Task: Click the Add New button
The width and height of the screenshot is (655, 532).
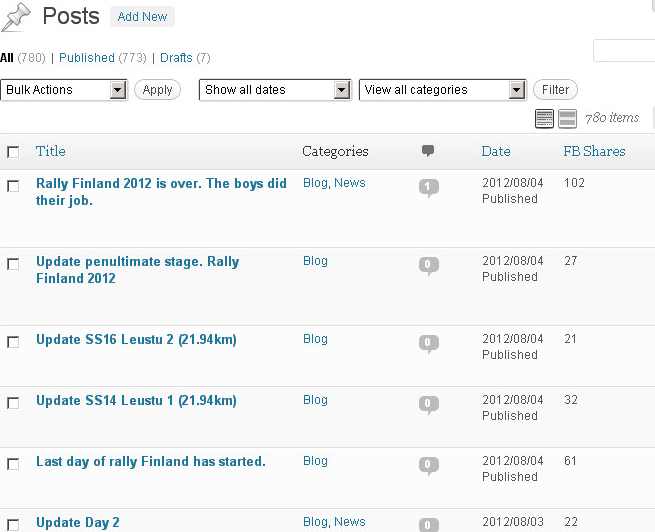Action: tap(142, 17)
